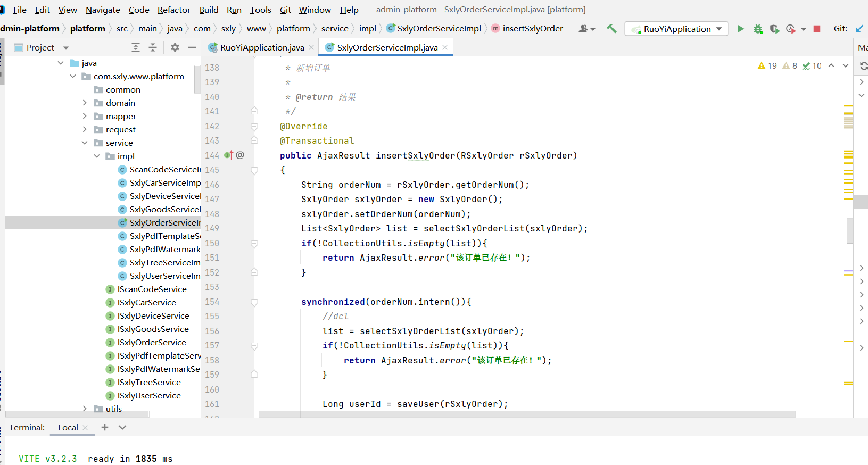The image size is (868, 465).
Task: Expand the mapper package
Action: pos(85,116)
